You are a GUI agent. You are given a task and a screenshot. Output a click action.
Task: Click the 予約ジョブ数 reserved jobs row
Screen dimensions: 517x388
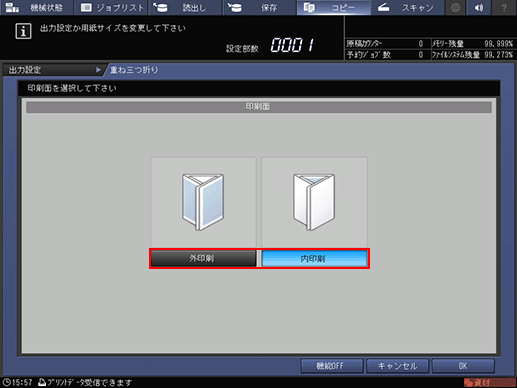(387, 55)
